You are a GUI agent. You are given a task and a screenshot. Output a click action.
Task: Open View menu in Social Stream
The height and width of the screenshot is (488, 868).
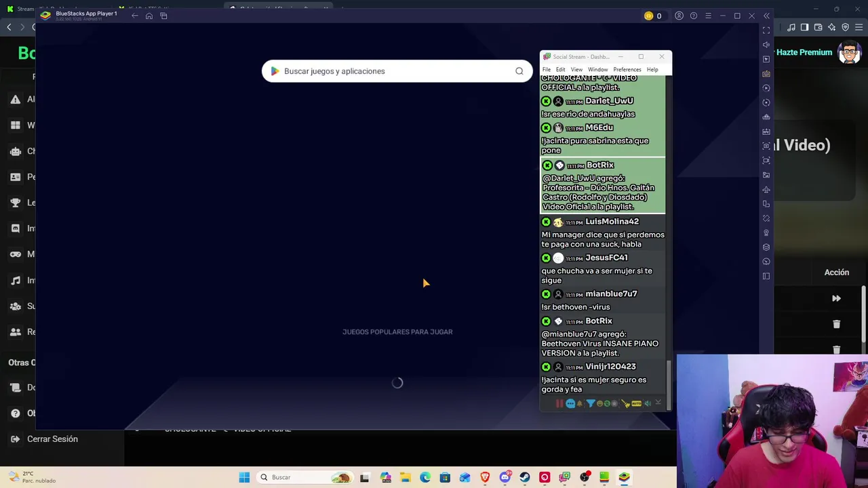click(576, 70)
